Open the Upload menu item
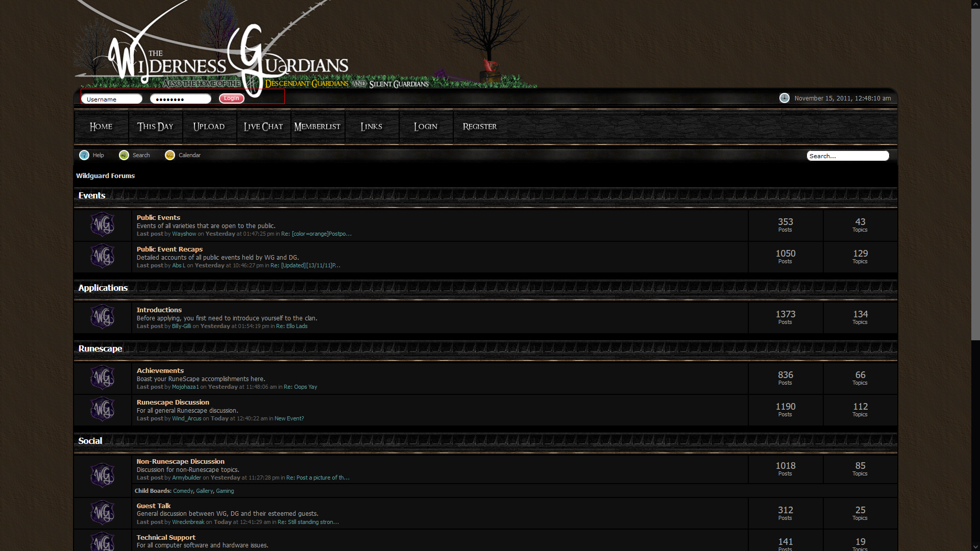Viewport: 980px width, 551px height. (x=209, y=127)
